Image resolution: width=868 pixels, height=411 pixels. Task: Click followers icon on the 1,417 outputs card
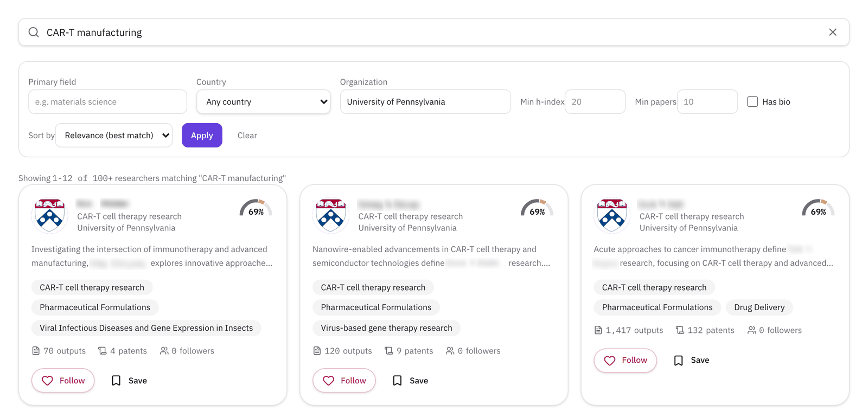click(751, 330)
